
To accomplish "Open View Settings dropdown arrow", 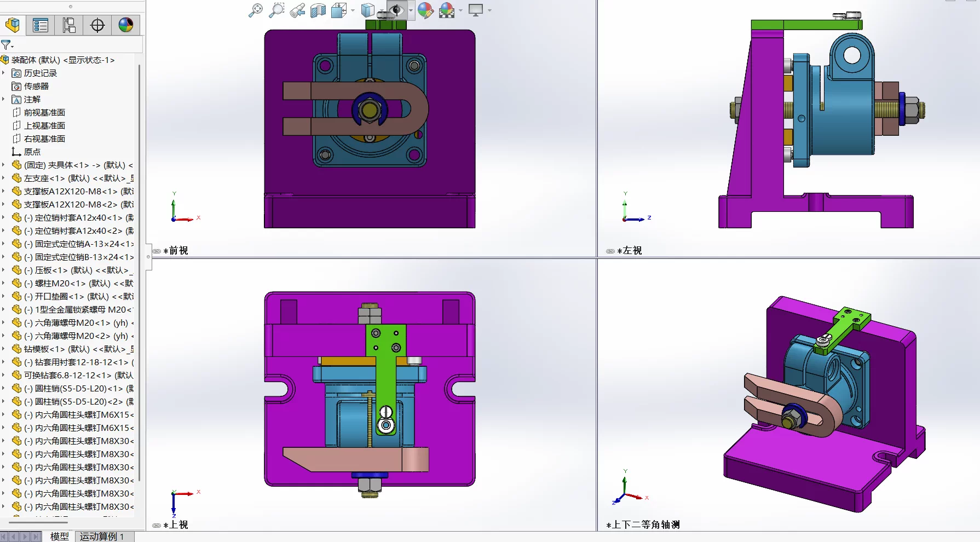I will 489,10.
